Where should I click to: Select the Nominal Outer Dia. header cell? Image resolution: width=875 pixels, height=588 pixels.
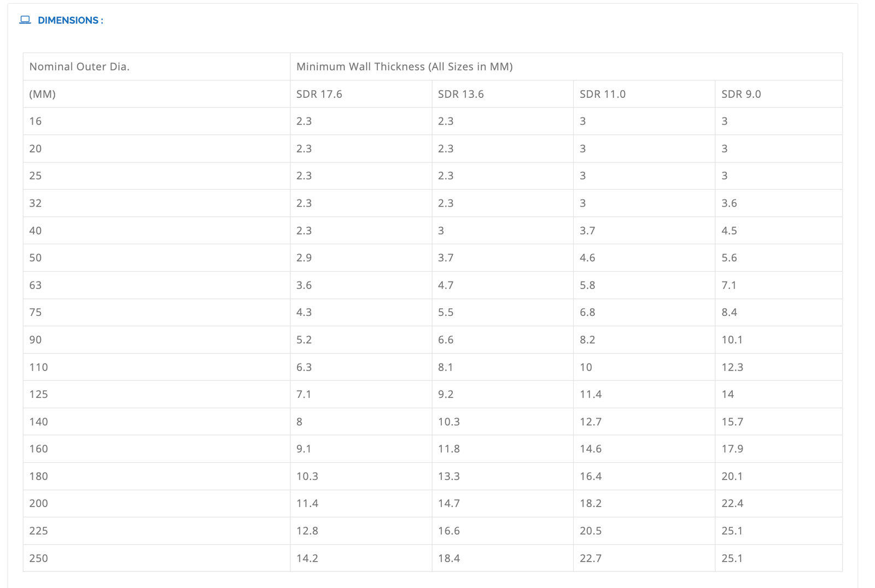pos(79,67)
